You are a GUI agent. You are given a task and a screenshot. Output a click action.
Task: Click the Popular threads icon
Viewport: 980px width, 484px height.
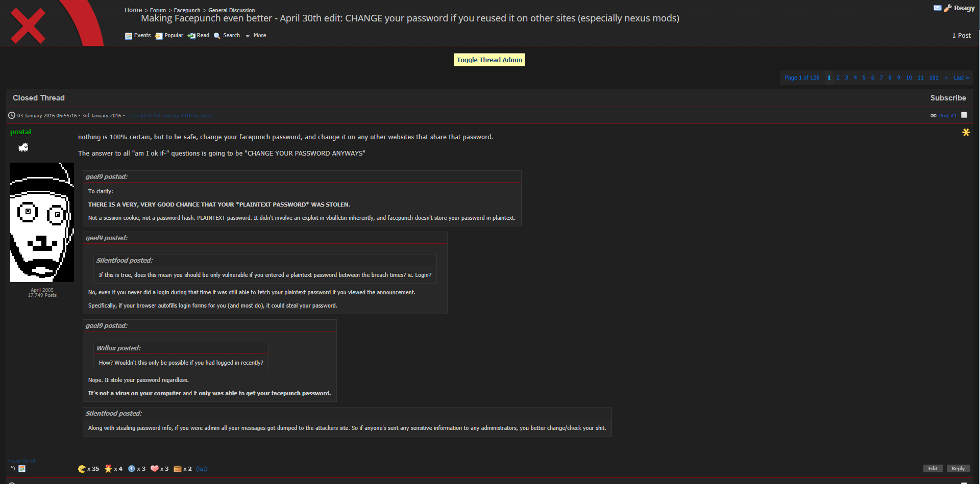click(x=159, y=36)
